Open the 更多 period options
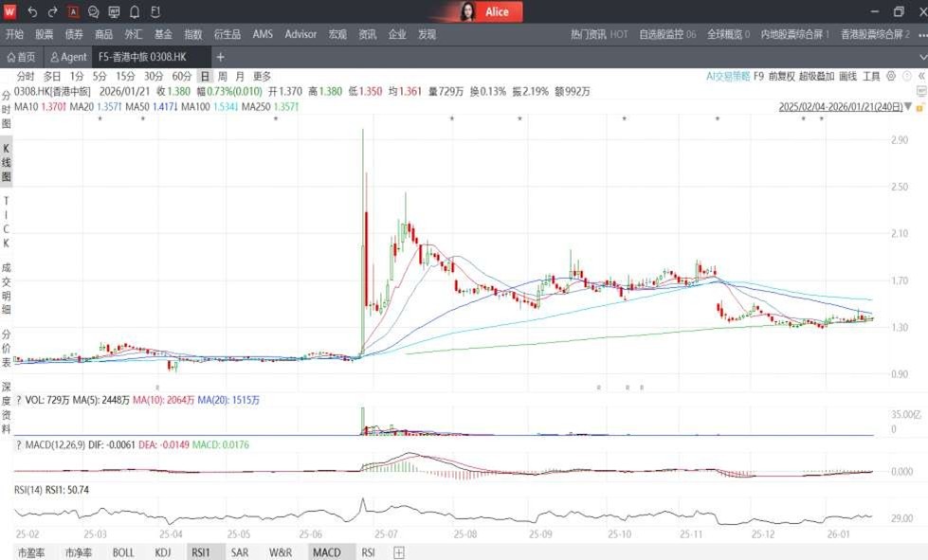This screenshot has width=928, height=560. point(263,76)
